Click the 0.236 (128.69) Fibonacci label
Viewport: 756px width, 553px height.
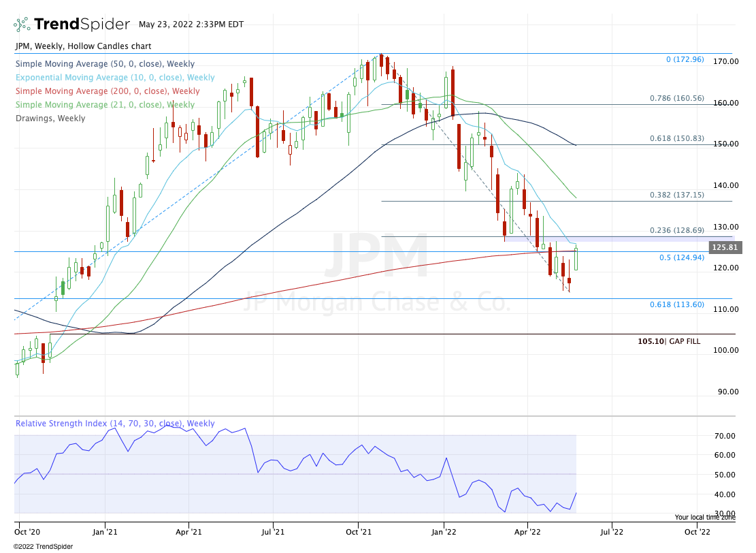[x=677, y=230]
